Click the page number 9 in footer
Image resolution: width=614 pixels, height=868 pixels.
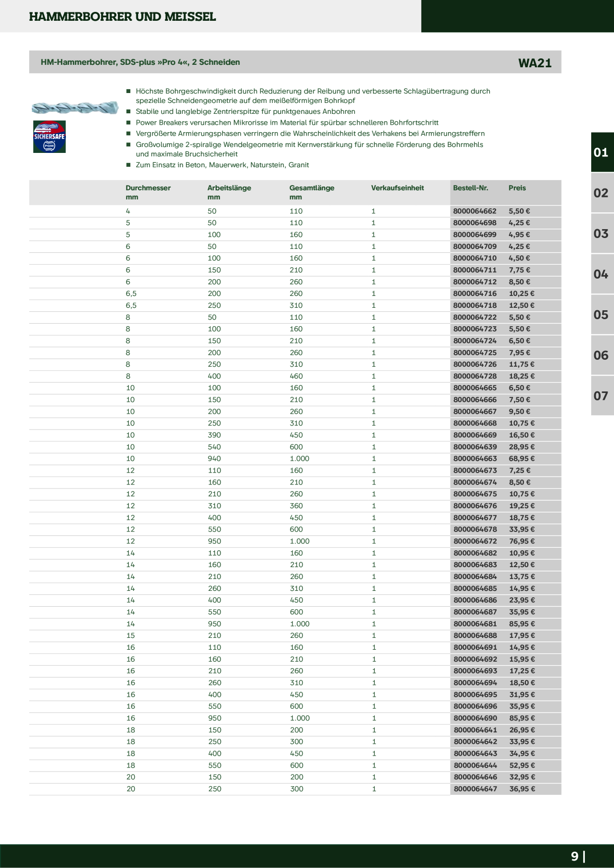click(574, 856)
